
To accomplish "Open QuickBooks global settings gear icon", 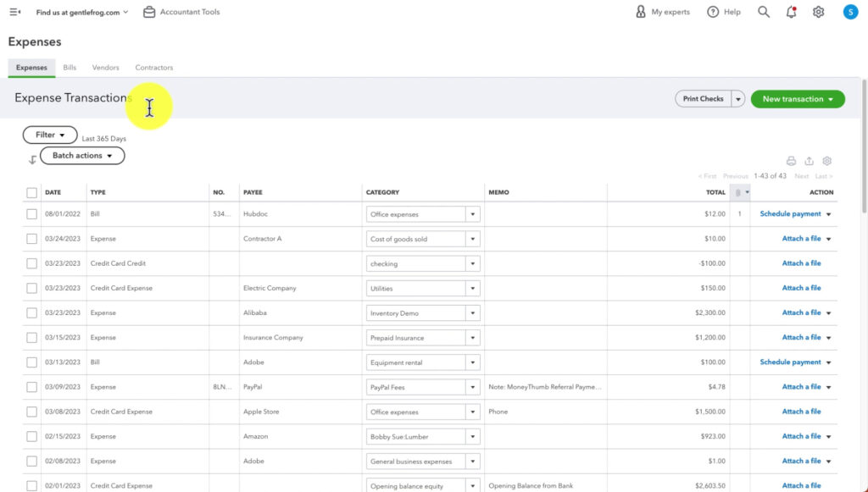I will [817, 12].
